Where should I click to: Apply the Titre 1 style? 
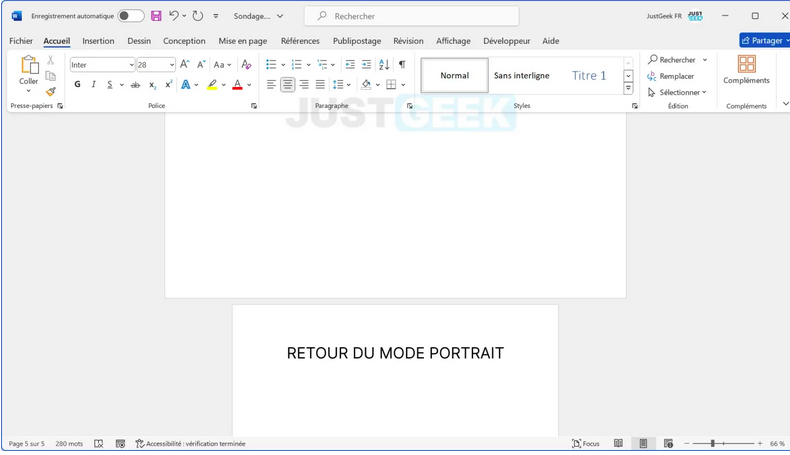pyautogui.click(x=589, y=76)
